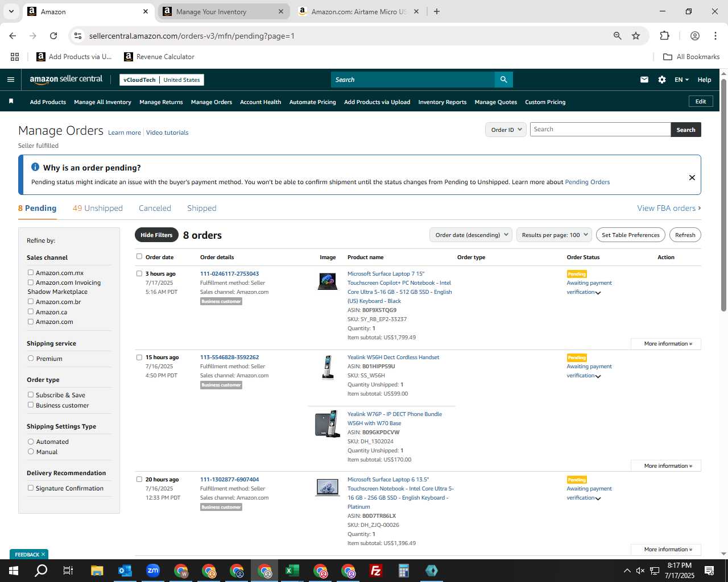This screenshot has width=728, height=582.
Task: Open the Order ID search type dropdown
Action: 506,130
